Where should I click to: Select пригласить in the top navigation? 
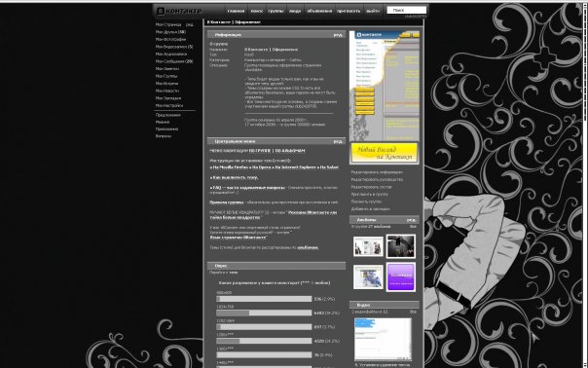click(349, 12)
